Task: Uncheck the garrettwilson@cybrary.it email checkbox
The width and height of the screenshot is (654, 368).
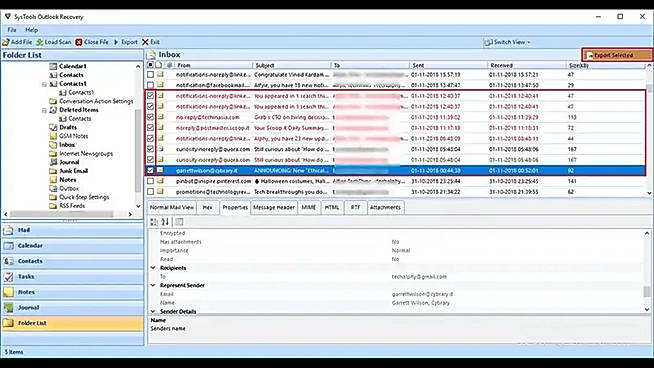Action: (150, 170)
